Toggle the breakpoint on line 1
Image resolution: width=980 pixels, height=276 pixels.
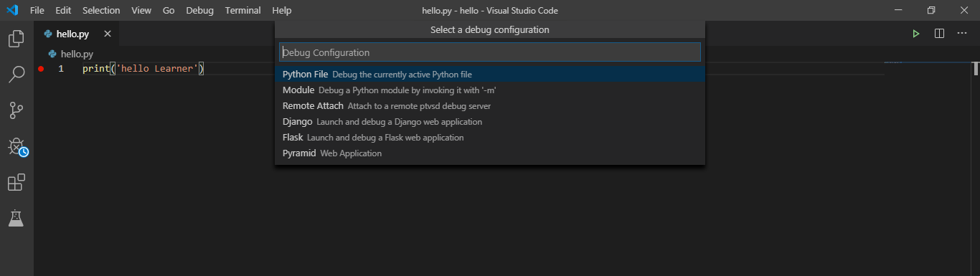41,69
